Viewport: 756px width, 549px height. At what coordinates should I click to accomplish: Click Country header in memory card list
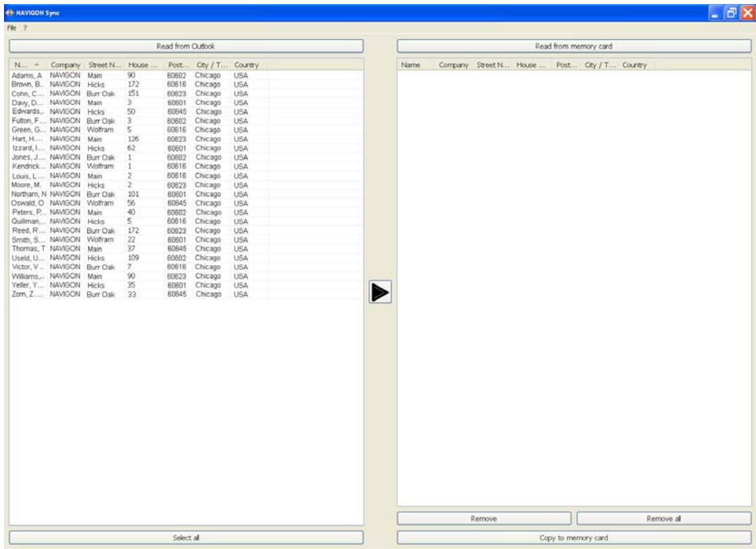pos(637,65)
